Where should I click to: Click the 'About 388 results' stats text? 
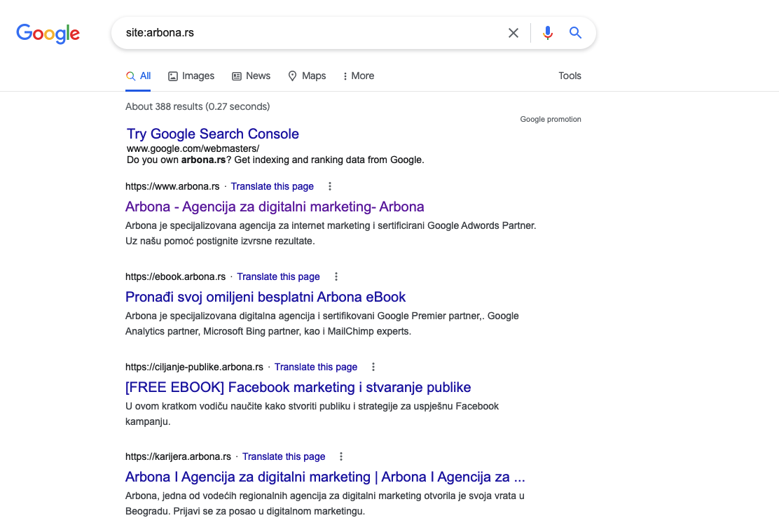[198, 106]
